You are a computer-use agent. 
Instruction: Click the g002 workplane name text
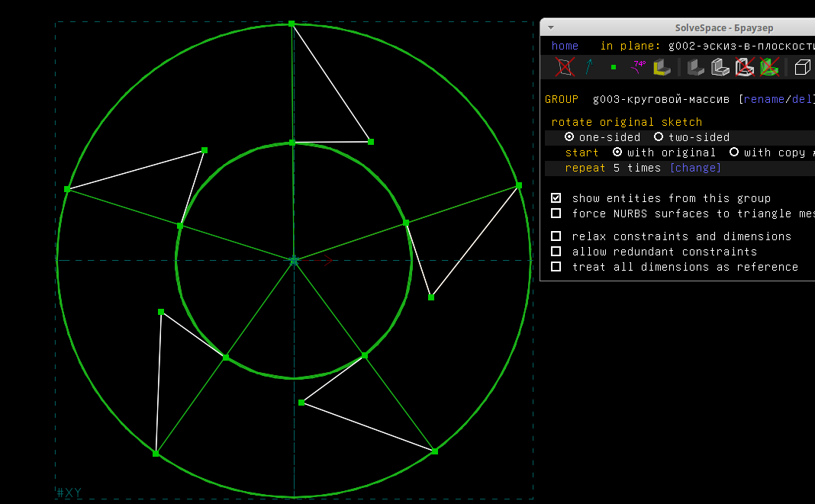(741, 46)
